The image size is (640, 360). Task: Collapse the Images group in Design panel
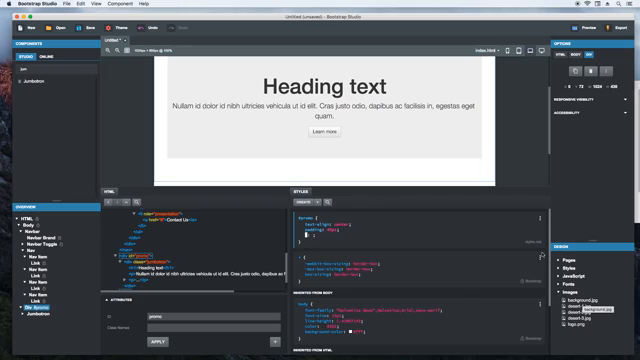point(558,292)
